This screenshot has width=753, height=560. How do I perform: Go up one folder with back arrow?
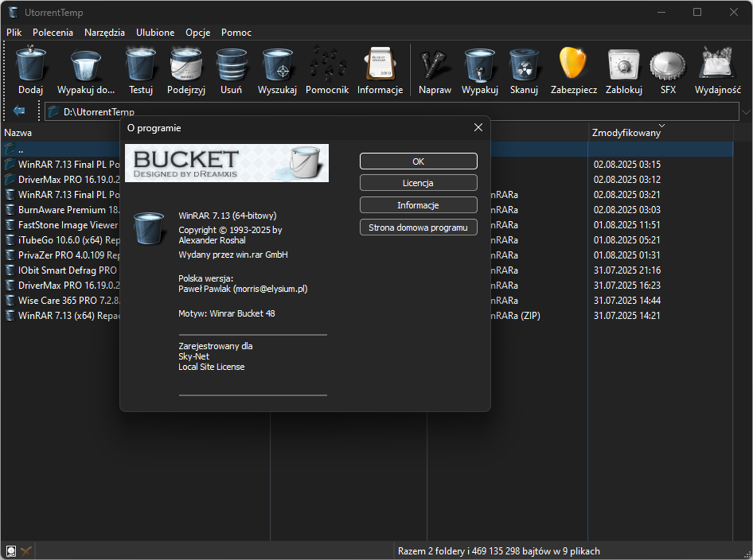click(19, 111)
